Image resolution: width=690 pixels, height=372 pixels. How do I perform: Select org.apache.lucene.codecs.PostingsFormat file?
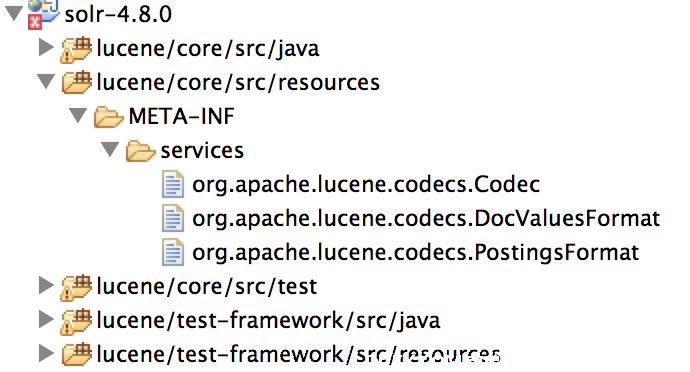[415, 253]
